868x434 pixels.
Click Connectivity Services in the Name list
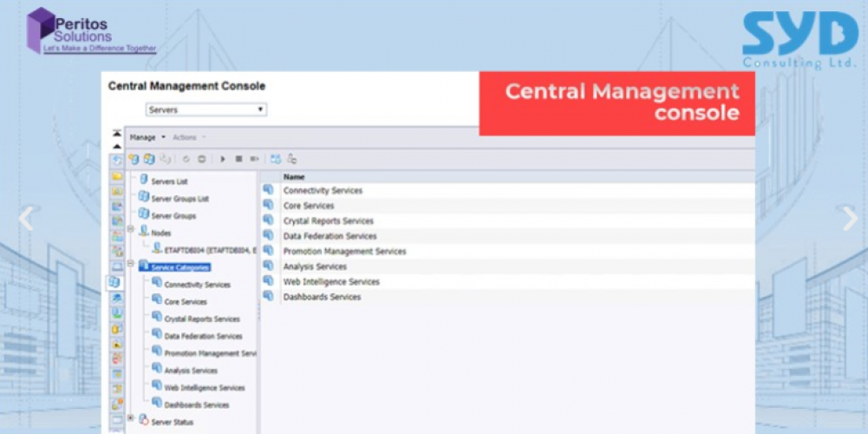323,190
